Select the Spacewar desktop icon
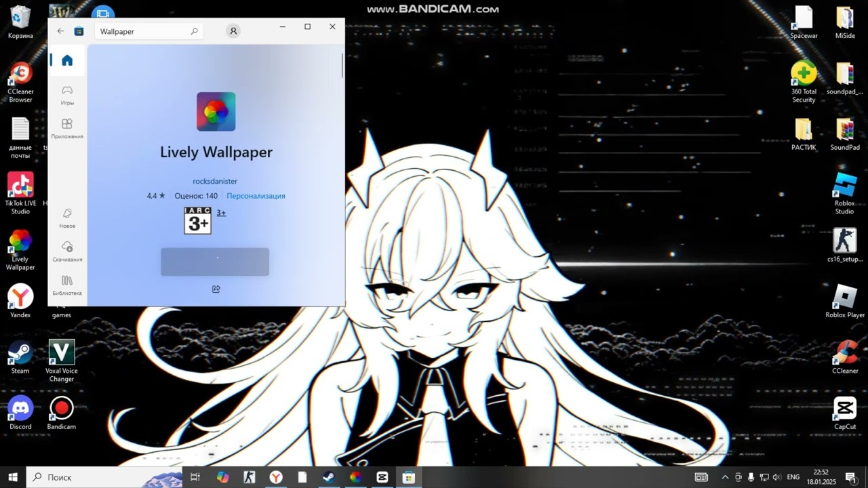 [x=804, y=22]
